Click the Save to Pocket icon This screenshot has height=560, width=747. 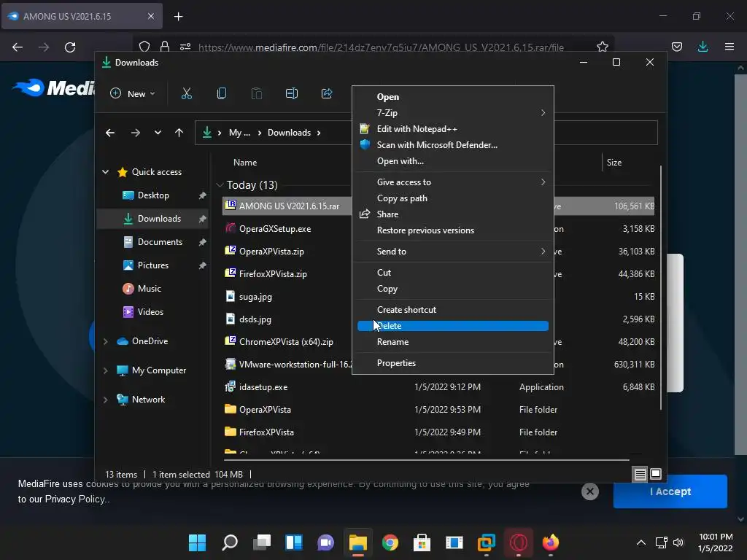coord(676,47)
